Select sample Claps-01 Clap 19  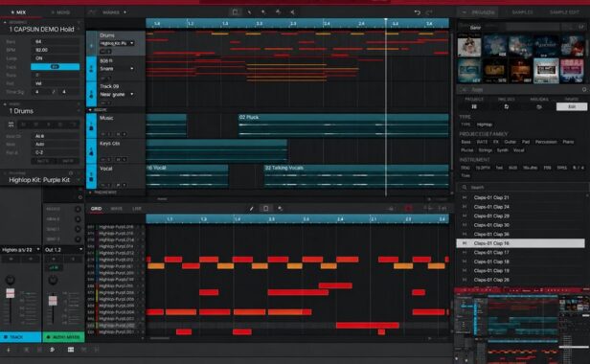tap(521, 271)
